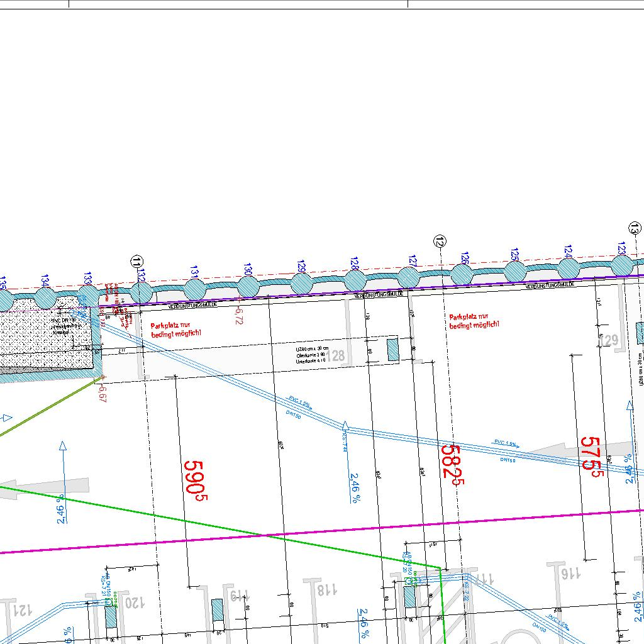Click the gray parking space number 129
This screenshot has width=644, height=644.
[x=609, y=341]
